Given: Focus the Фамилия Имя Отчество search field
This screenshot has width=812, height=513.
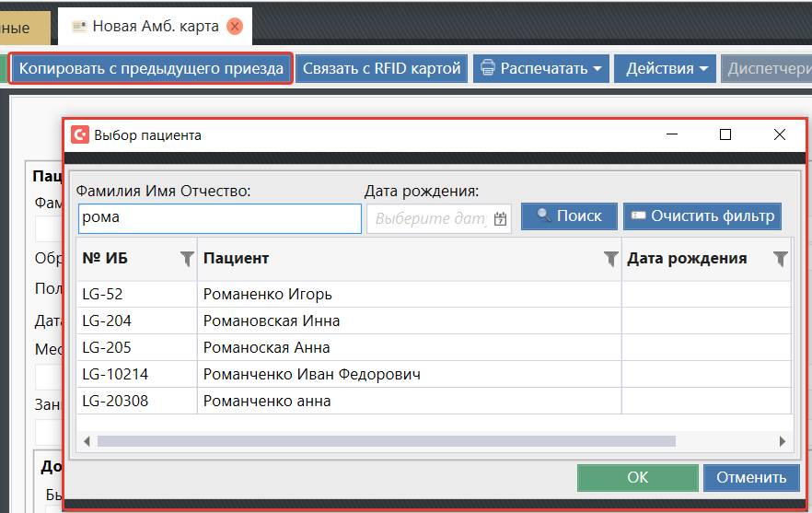Looking at the screenshot, I should coord(219,219).
